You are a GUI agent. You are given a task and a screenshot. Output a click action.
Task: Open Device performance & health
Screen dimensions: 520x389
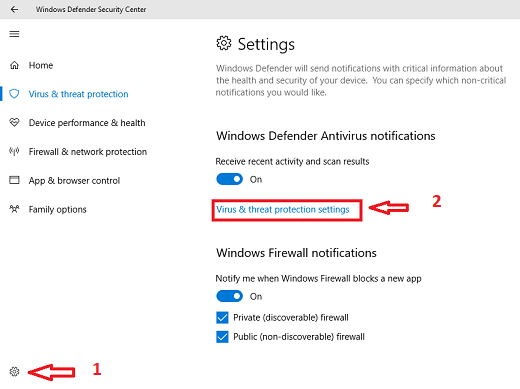click(x=87, y=123)
